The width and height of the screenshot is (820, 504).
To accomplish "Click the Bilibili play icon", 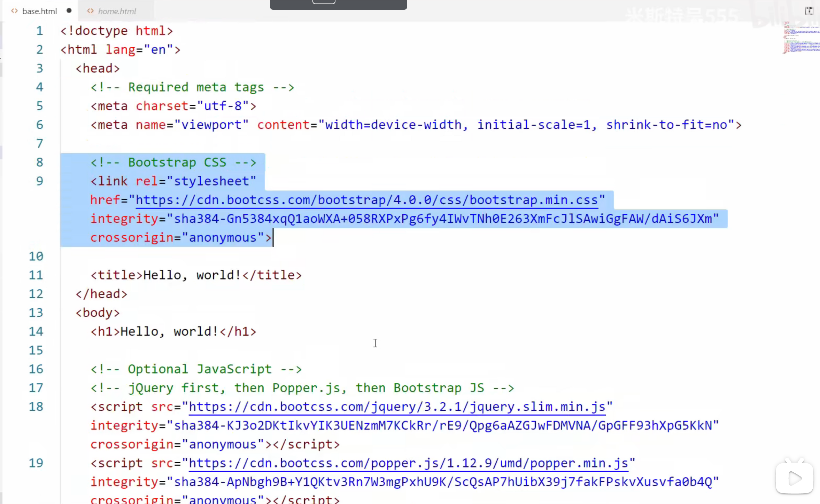I will pos(794,478).
